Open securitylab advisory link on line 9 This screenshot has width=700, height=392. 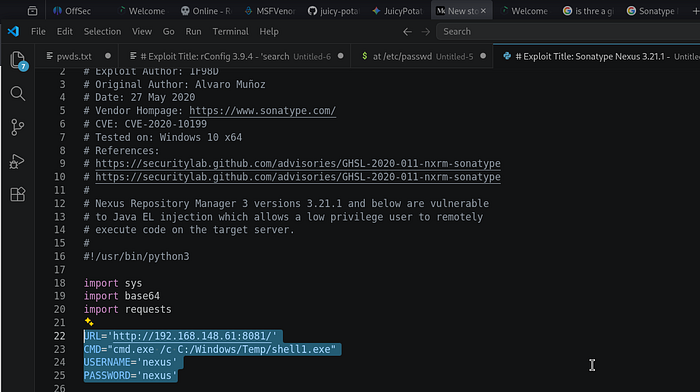click(x=298, y=163)
